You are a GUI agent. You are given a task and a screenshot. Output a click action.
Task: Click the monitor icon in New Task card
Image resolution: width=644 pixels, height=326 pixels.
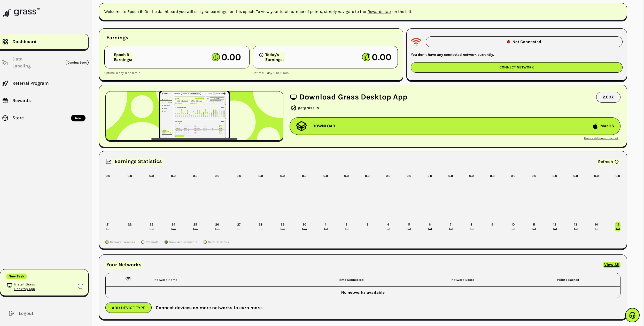click(10, 285)
